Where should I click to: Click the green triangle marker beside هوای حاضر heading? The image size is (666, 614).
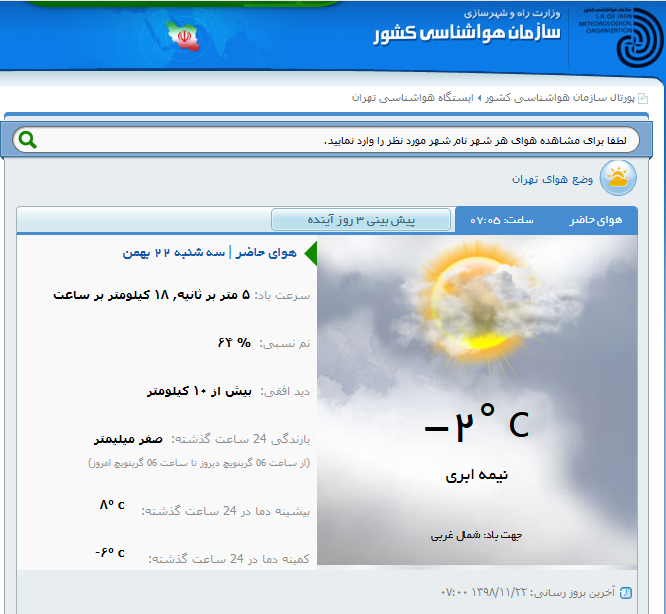pyautogui.click(x=311, y=253)
